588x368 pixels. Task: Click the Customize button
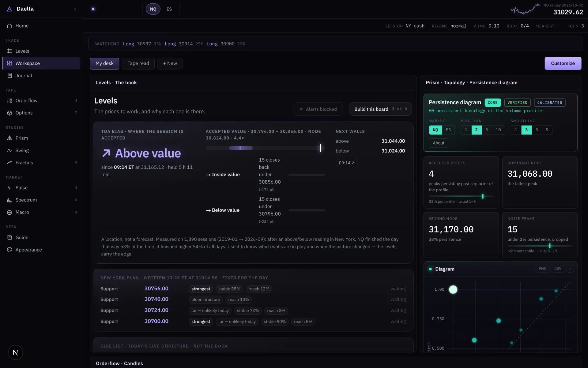coord(563,63)
